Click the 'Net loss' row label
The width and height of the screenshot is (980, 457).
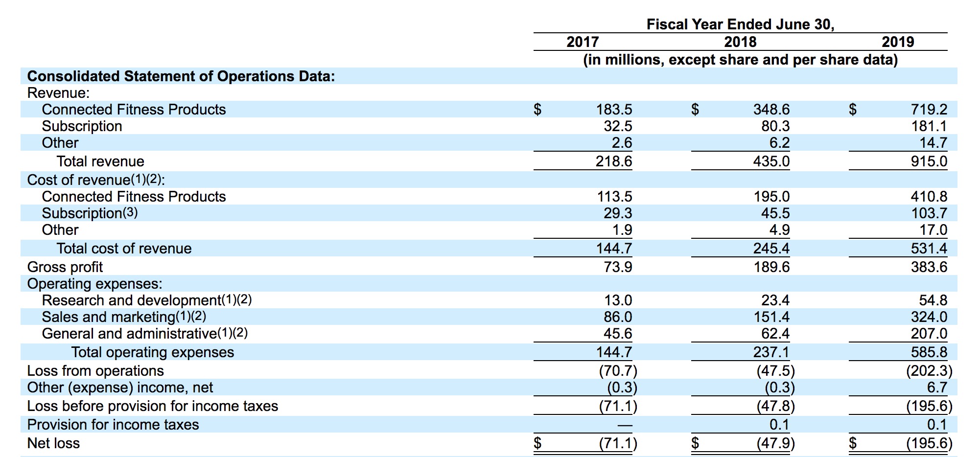[x=53, y=443]
